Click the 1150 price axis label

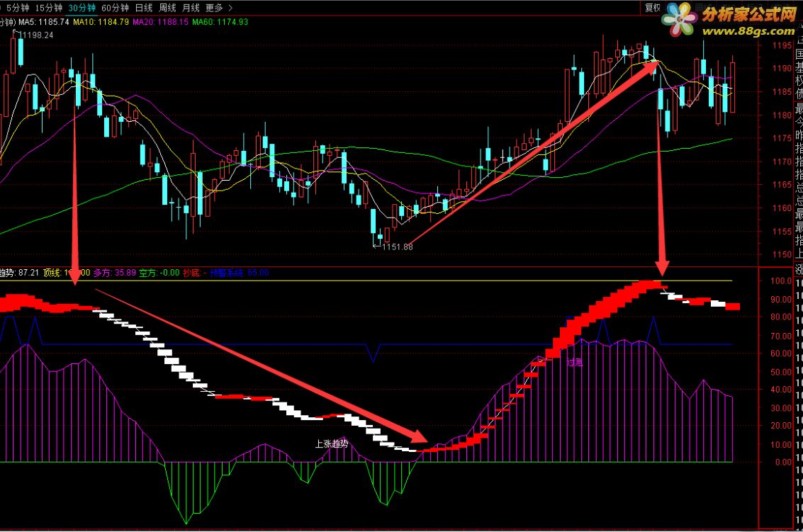[x=782, y=254]
